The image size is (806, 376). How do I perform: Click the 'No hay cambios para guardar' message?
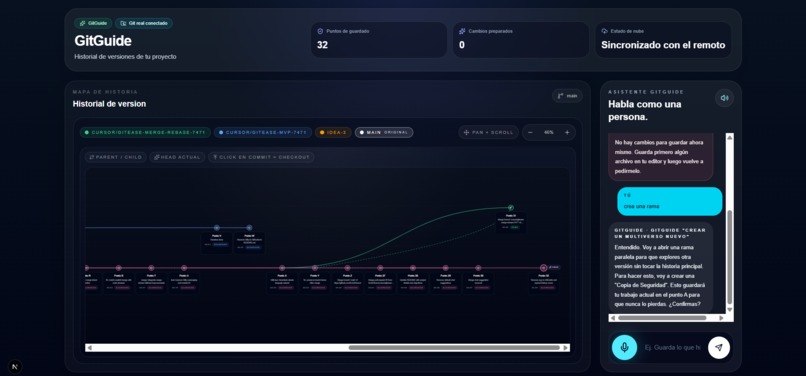pyautogui.click(x=661, y=156)
